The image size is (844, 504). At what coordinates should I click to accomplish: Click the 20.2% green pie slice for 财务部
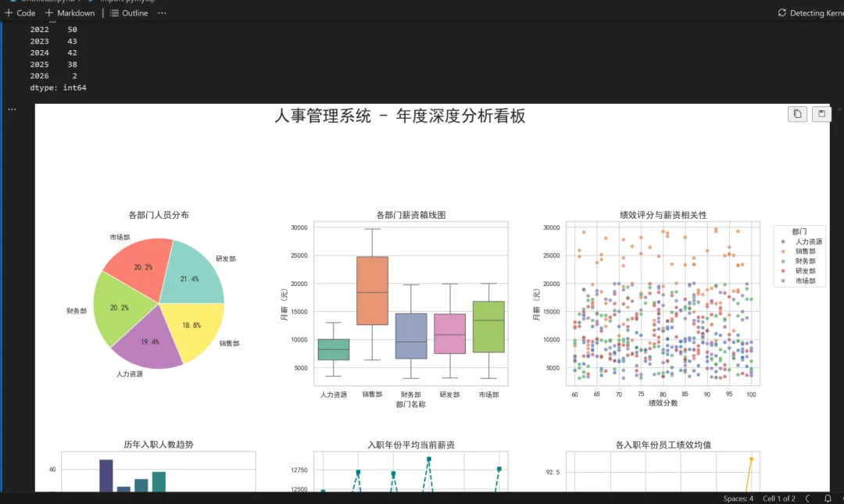pos(120,308)
